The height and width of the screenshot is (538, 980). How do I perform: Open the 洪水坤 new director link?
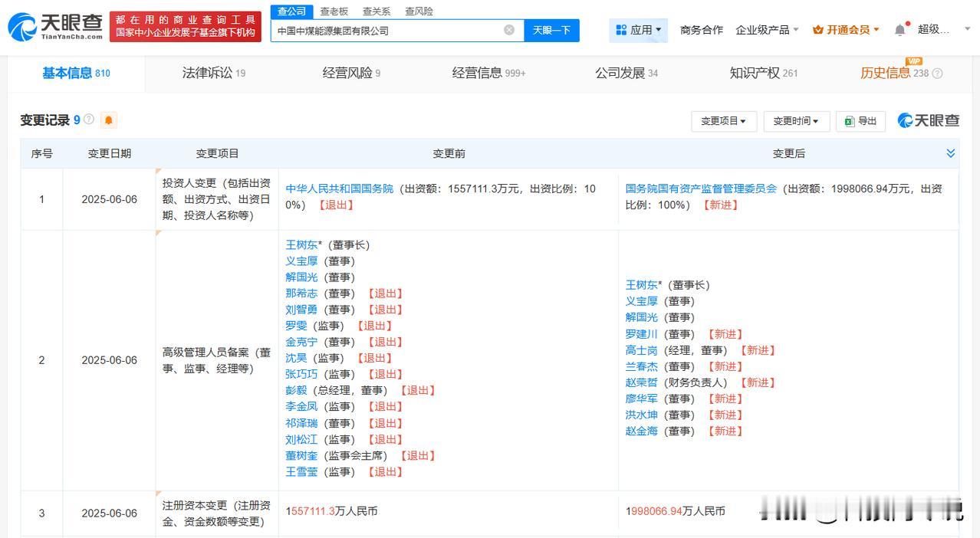tap(641, 415)
